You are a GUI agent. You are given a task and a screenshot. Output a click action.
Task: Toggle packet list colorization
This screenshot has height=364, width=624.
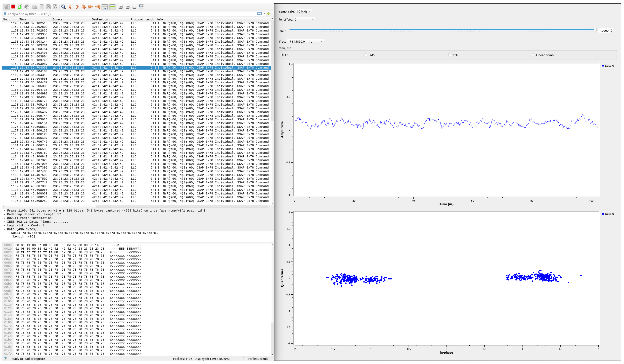pyautogui.click(x=112, y=7)
